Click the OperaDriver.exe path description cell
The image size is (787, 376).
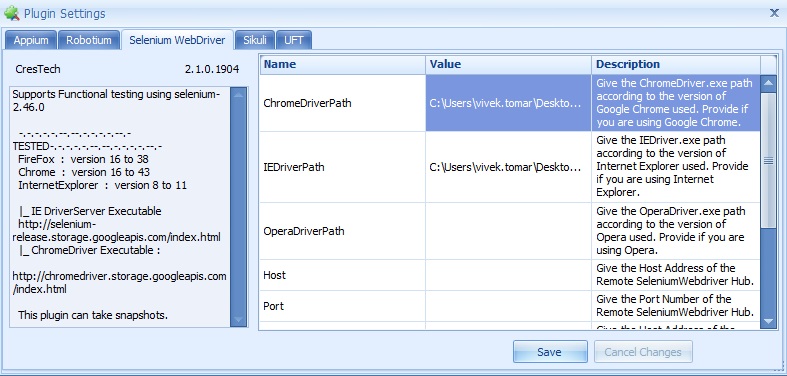(676, 231)
